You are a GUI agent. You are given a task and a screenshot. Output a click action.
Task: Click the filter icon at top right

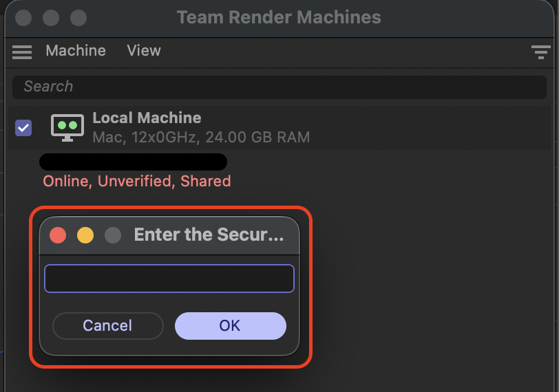pyautogui.click(x=538, y=52)
